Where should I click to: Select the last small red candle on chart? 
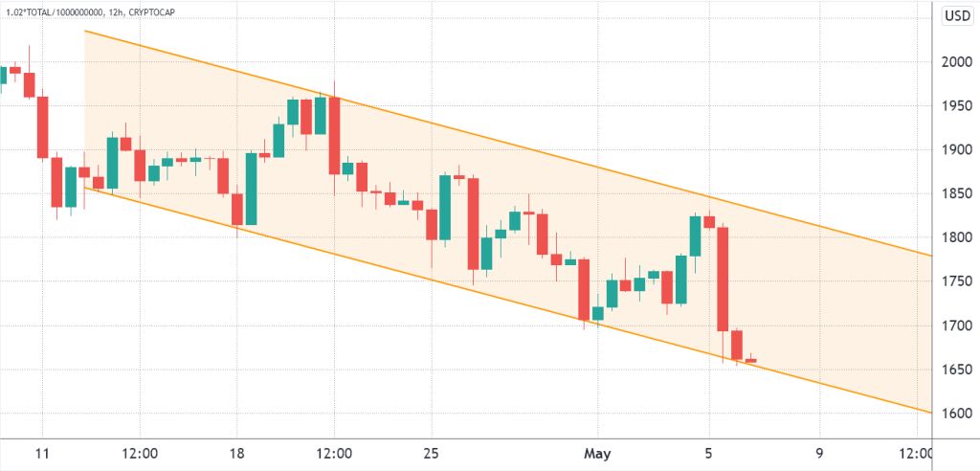point(750,361)
